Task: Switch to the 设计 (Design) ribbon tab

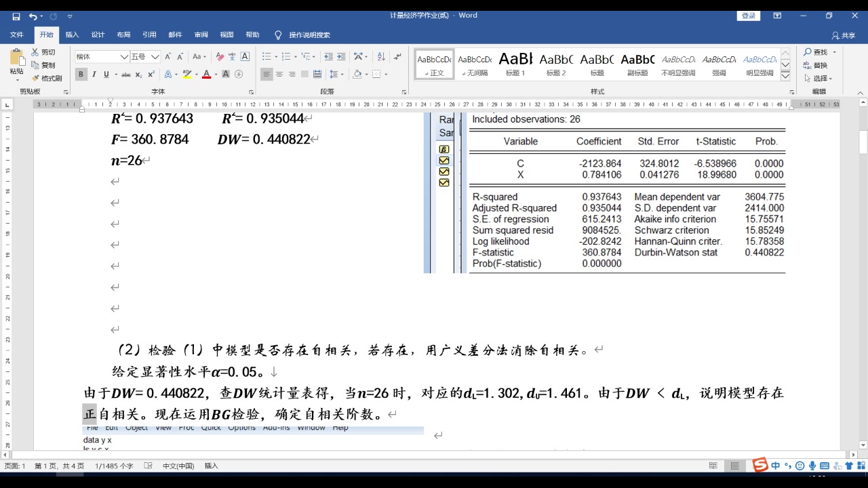Action: [98, 35]
